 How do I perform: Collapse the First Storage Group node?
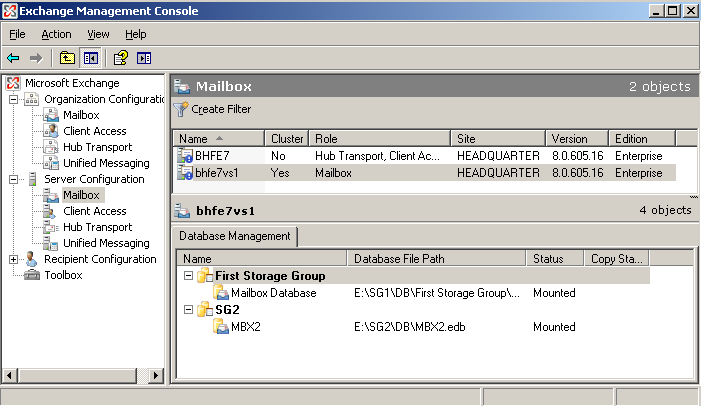point(189,276)
